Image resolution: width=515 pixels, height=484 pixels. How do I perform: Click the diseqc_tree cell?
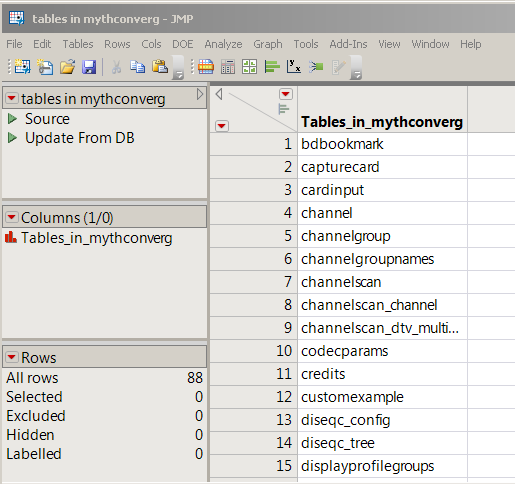383,443
